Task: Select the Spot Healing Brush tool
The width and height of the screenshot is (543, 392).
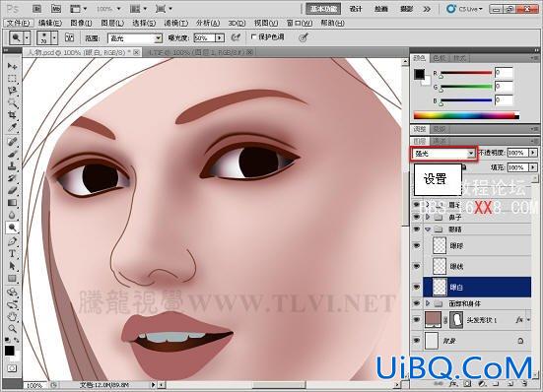Action: click(12, 142)
